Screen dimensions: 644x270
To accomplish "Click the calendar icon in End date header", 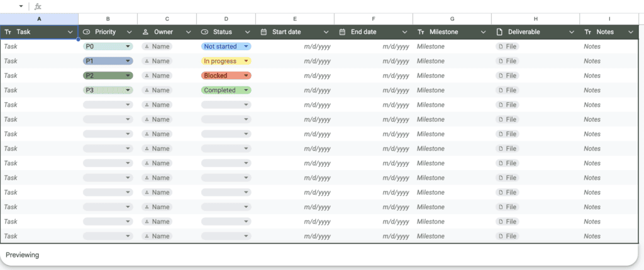I will (x=343, y=32).
